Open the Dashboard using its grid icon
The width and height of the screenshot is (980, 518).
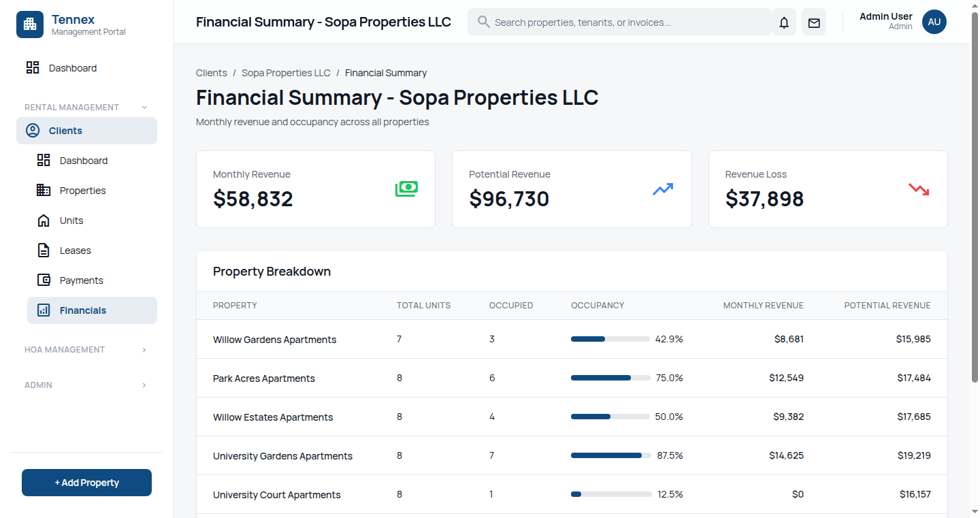tap(33, 67)
